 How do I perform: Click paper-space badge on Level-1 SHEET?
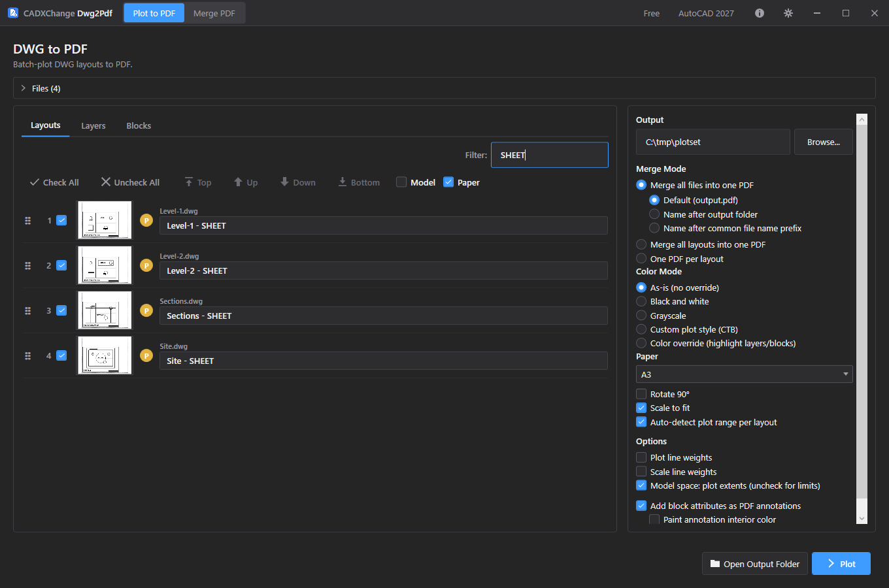[146, 221]
